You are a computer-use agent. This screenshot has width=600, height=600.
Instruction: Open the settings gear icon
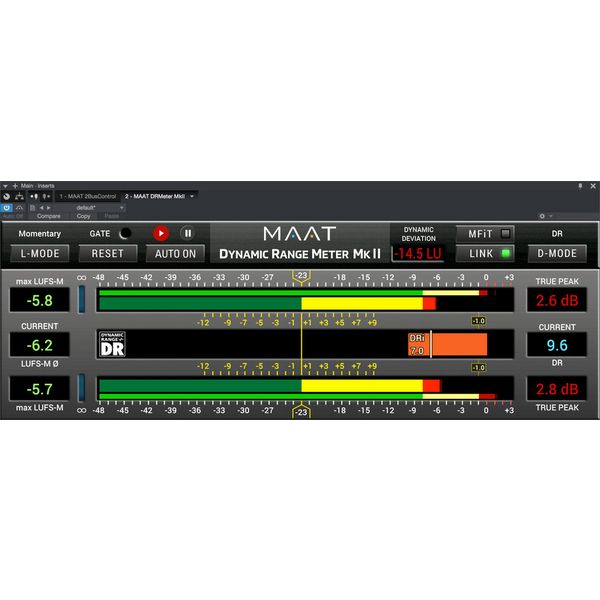(x=542, y=216)
